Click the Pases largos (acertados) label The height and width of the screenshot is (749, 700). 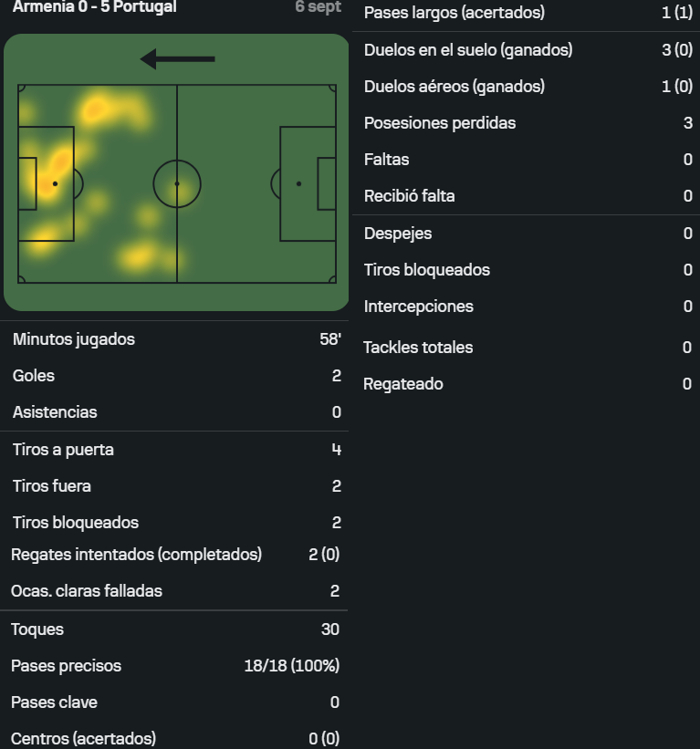[x=454, y=13]
